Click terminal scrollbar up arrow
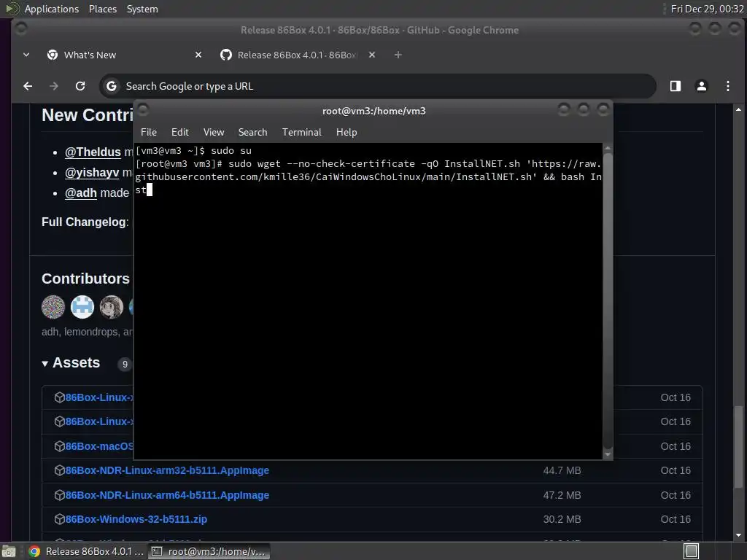Screen dimensions: 747x560 608,149
